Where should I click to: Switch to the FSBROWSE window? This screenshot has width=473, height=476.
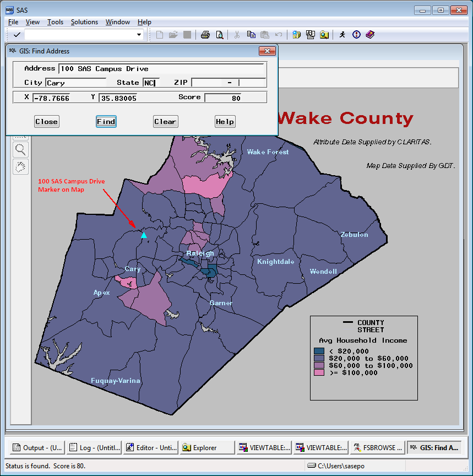point(377,447)
